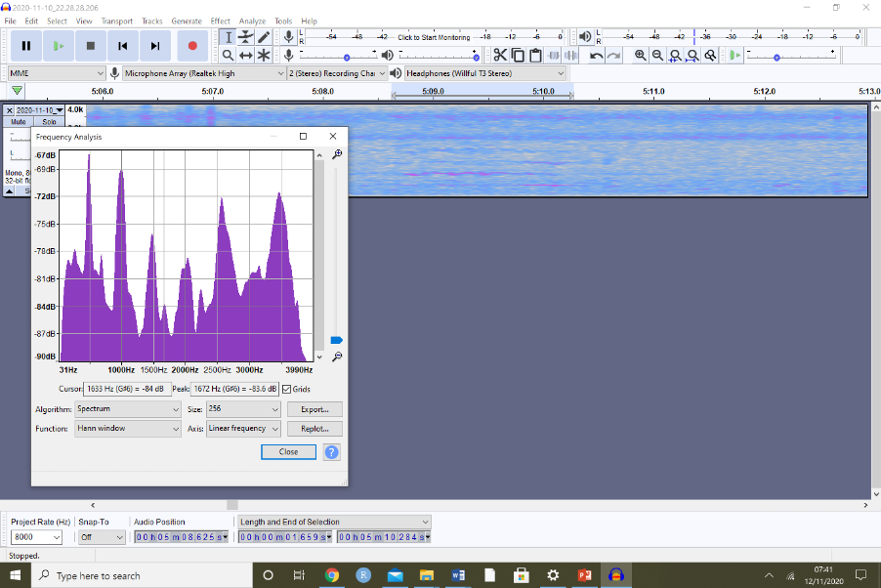Stop playback with the Stop button
The image size is (881, 588).
click(x=91, y=46)
